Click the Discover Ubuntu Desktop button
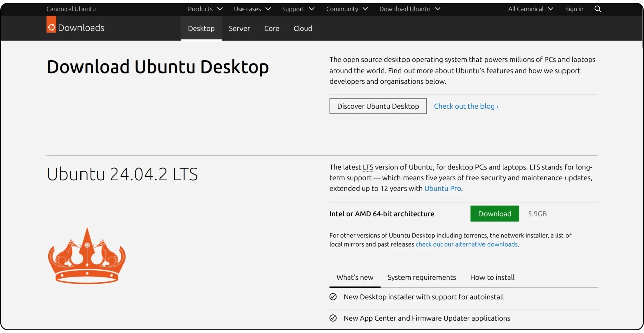The height and width of the screenshot is (333, 644). click(378, 106)
